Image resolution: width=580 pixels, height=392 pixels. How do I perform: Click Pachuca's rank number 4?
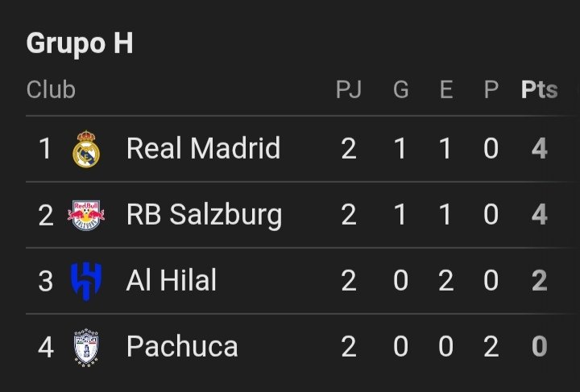click(46, 347)
